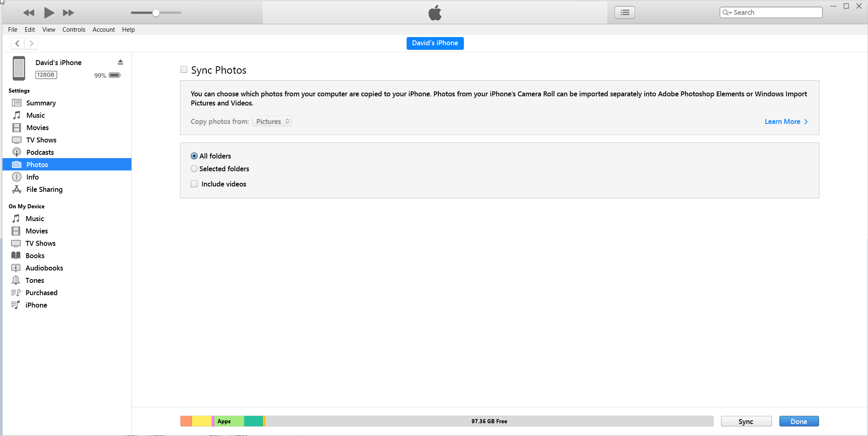Image resolution: width=868 pixels, height=436 pixels.
Task: Click the Sync button
Action: (x=746, y=422)
